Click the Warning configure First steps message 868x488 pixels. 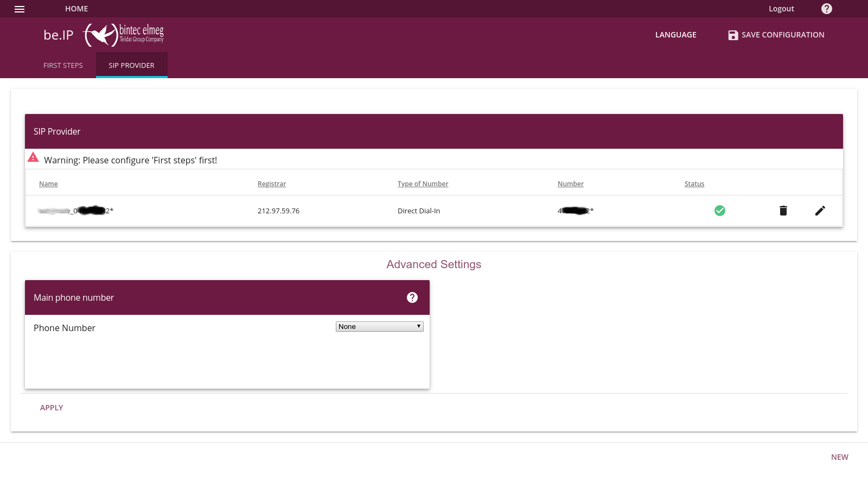130,160
